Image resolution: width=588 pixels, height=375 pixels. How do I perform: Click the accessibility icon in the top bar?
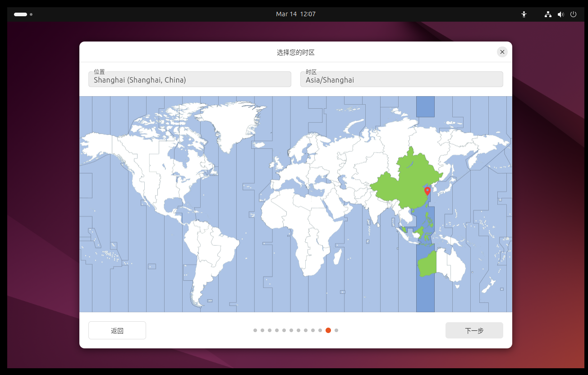pos(524,14)
